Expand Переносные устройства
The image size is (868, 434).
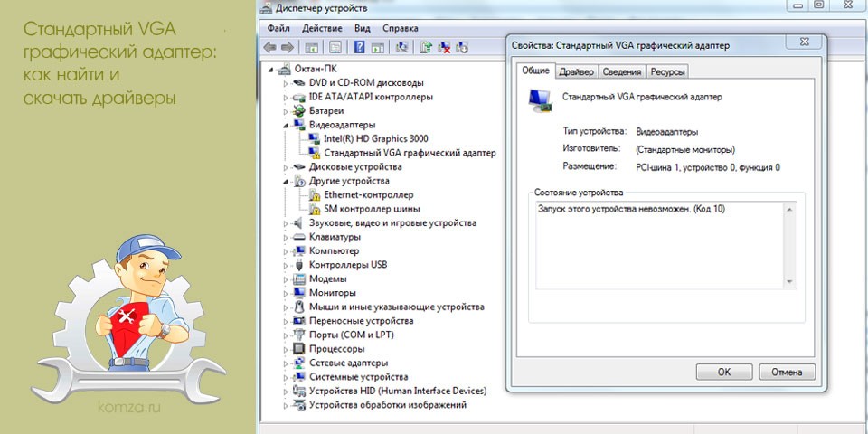click(287, 320)
